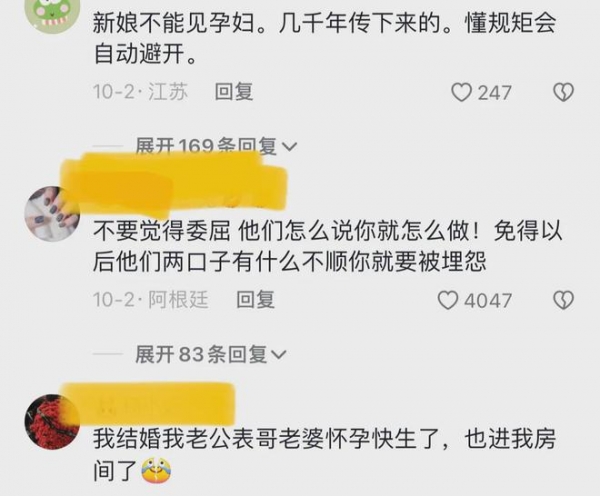This screenshot has height=496, width=600.
Task: Reply to the 江苏 comment
Action: coord(234,92)
